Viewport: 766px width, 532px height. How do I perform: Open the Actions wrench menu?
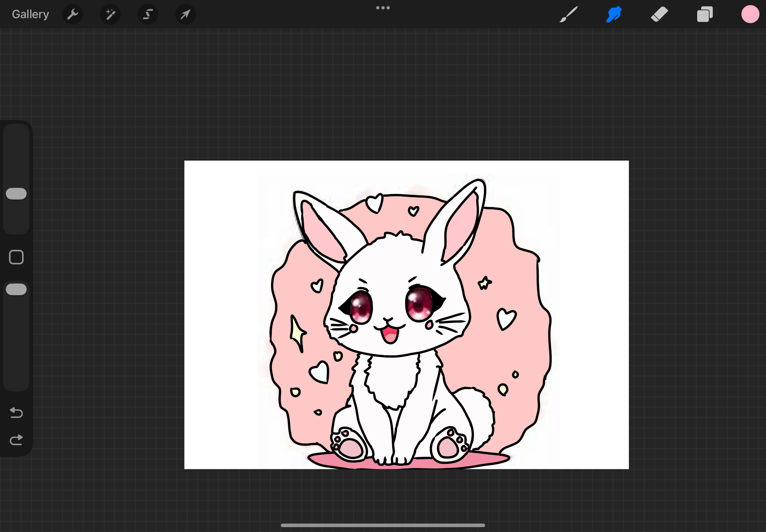coord(72,14)
